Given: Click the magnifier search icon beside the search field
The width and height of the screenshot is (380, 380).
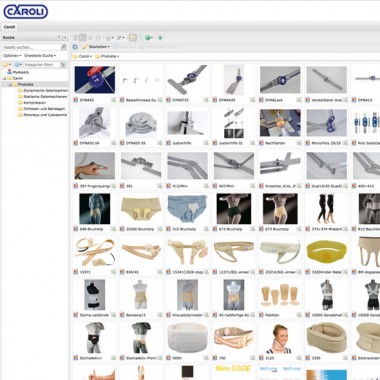Looking at the screenshot, I should pyautogui.click(x=64, y=47).
